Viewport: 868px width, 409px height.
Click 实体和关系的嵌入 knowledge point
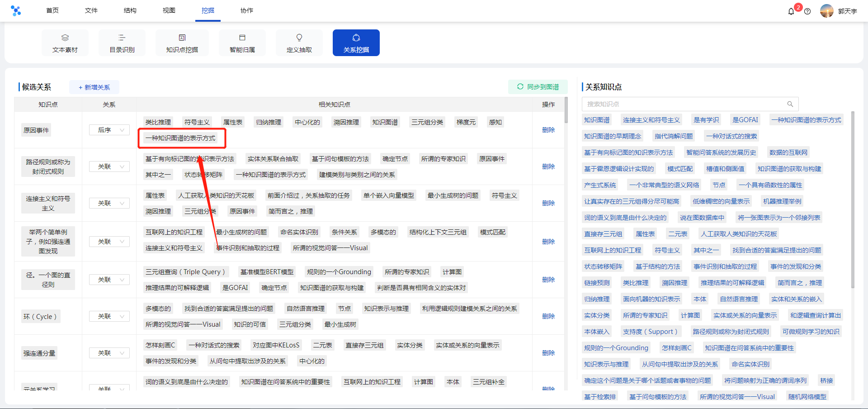point(797,299)
